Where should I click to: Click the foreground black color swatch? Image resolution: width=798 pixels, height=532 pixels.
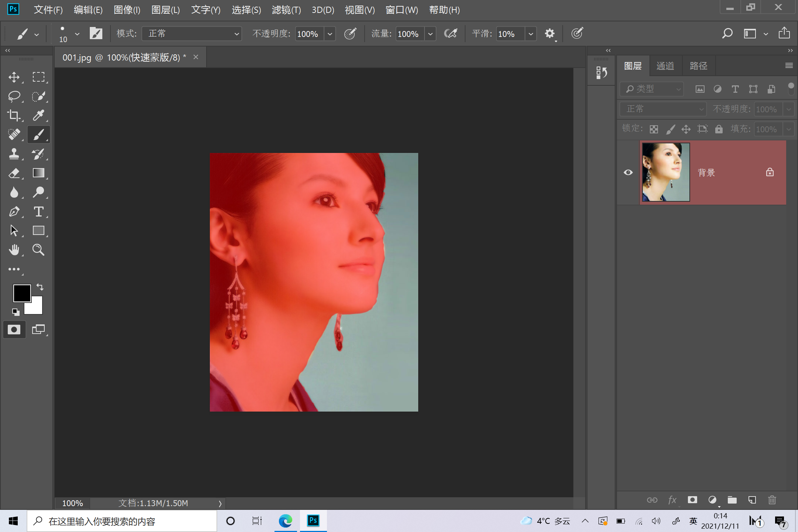point(21,293)
